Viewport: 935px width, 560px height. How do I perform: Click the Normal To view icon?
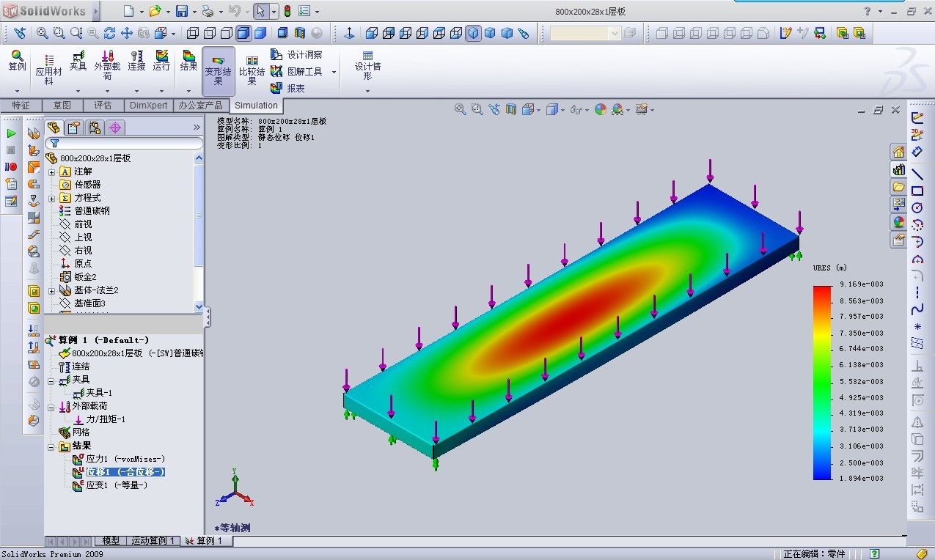(349, 33)
